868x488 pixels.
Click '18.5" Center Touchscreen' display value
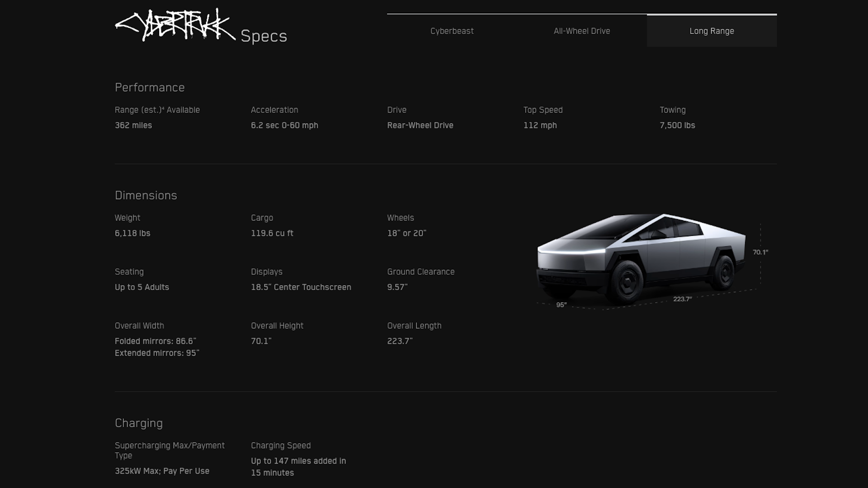(x=301, y=287)
